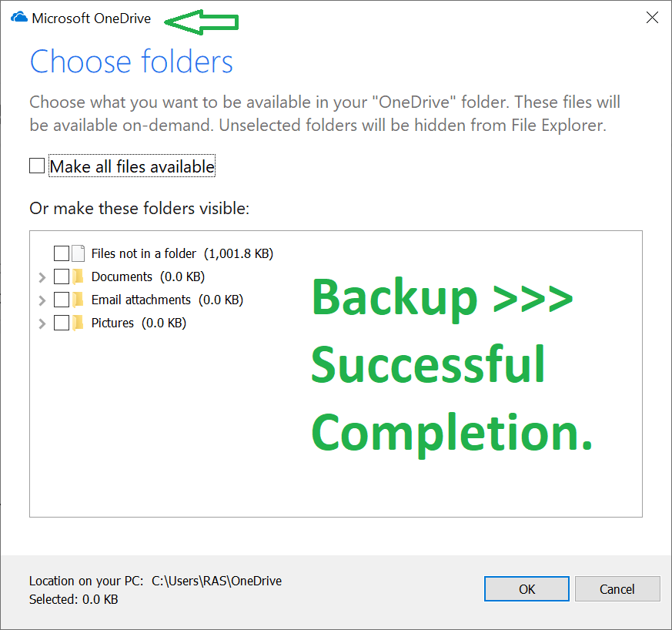Select the Documents (0.0 KB) entry label

pos(148,276)
